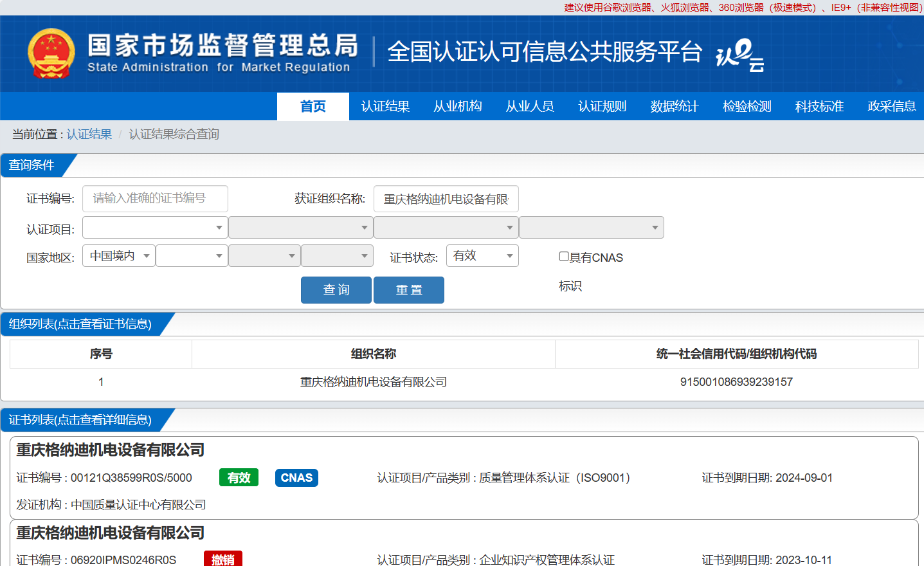Viewport: 924px width, 566px height.
Task: Open the third 认证项目 dropdown
Action: pyautogui.click(x=446, y=228)
